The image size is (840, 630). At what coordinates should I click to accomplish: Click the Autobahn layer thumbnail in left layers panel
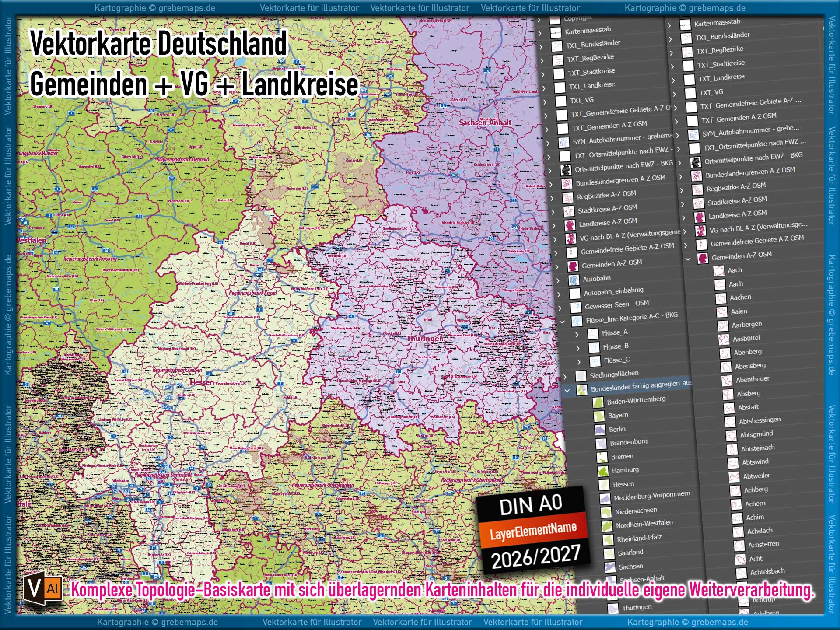pyautogui.click(x=574, y=280)
